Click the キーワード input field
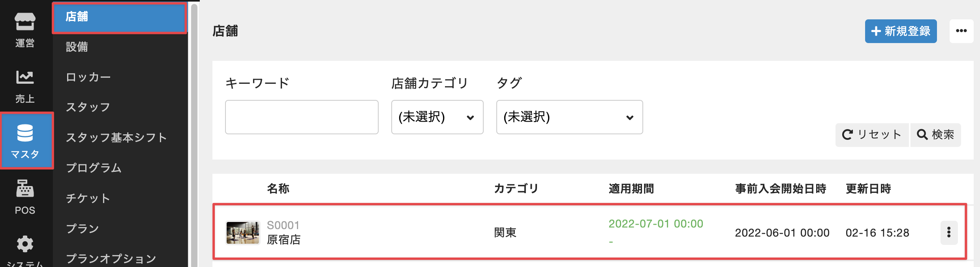Image resolution: width=980 pixels, height=267 pixels. click(302, 117)
